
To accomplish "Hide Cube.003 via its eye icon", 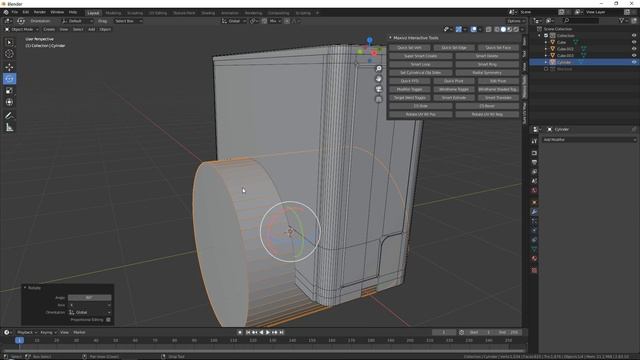I will coord(634,55).
